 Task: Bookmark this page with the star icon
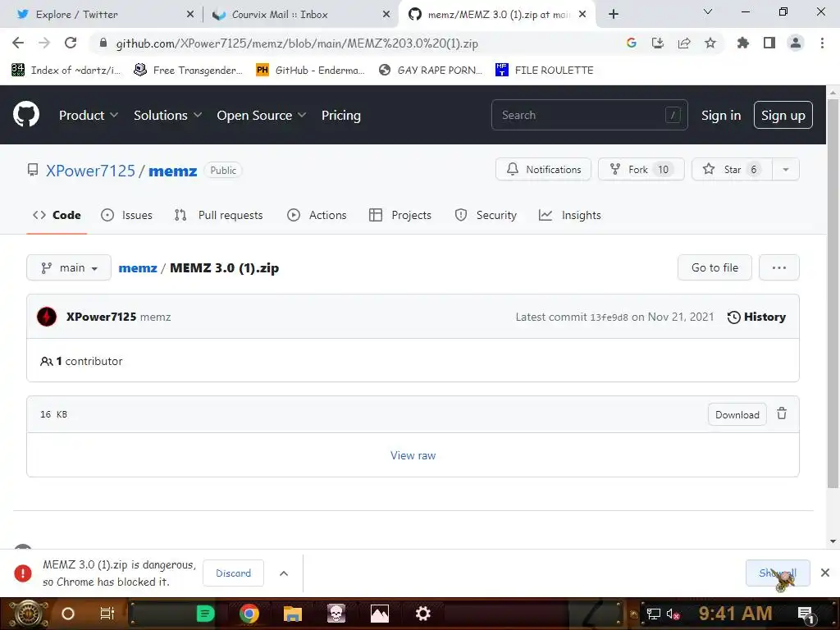pos(710,43)
